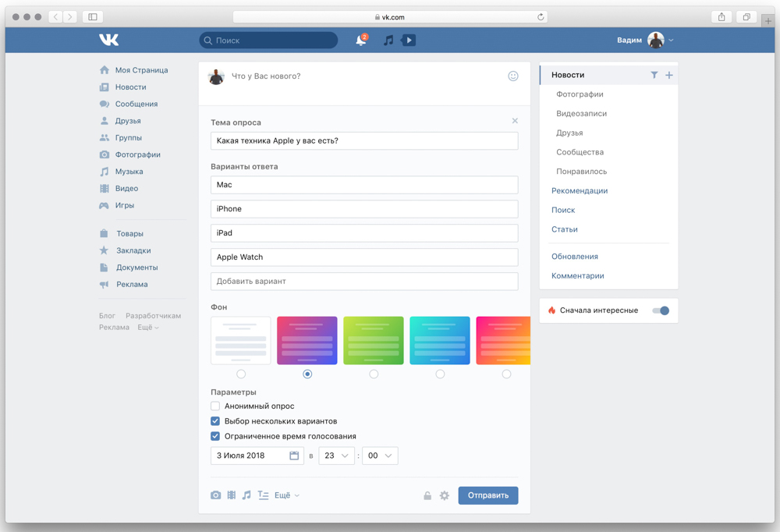
Task: Click the Сообщения chat bubble icon
Action: (x=104, y=104)
